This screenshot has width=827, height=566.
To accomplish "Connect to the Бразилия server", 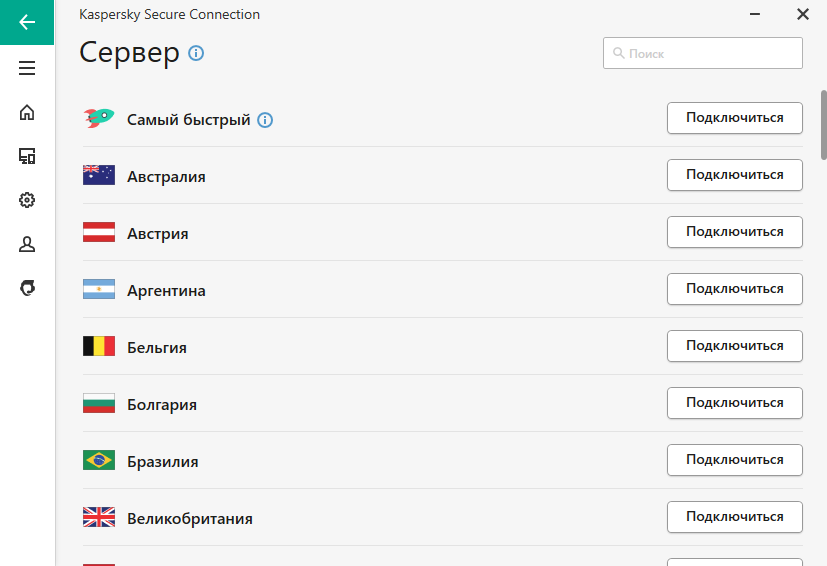I will (x=735, y=459).
